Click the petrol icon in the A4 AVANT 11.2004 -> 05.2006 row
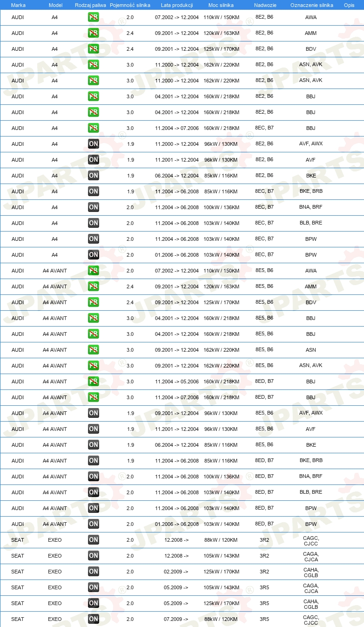The width and height of the screenshot is (364, 627). tap(93, 382)
